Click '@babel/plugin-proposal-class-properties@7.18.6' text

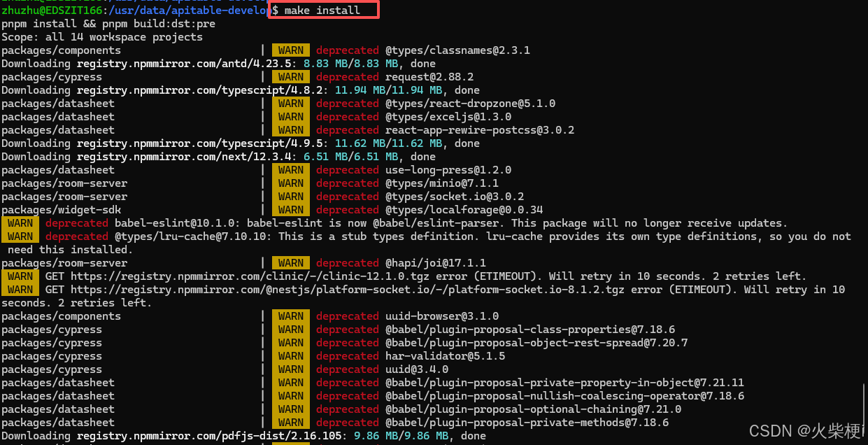click(x=530, y=330)
